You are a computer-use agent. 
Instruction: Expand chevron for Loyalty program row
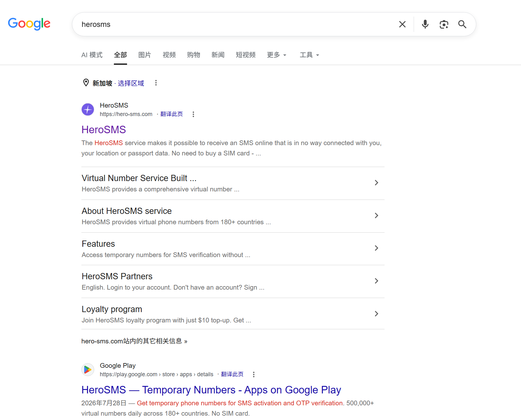[x=376, y=314]
